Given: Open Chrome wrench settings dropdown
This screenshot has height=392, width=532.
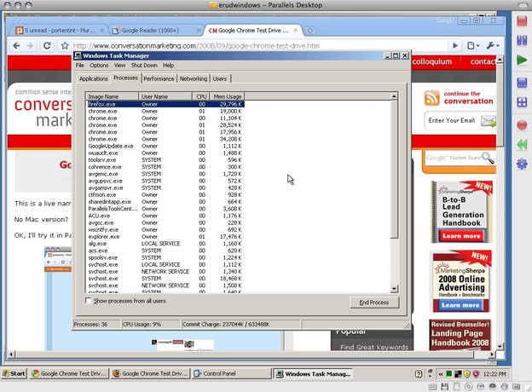Looking at the screenshot, I should [493, 45].
